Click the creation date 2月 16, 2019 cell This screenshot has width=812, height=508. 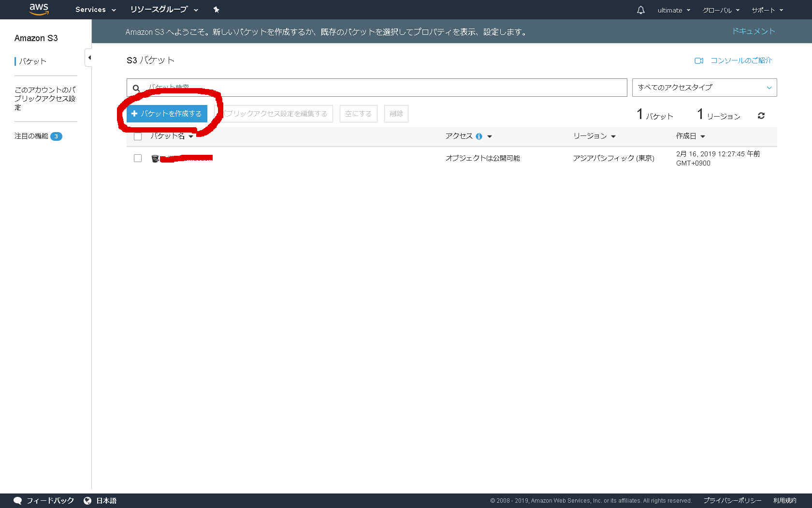718,158
